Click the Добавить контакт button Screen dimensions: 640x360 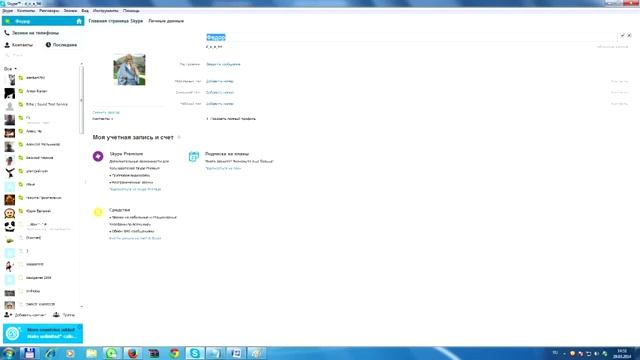[25, 315]
